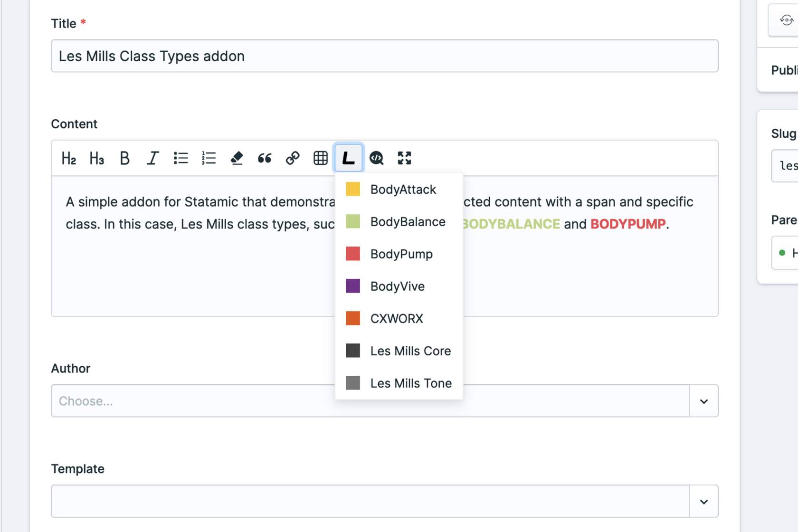Screen dimensions: 798x532
Task: Click the gray Les Mills Tone swatch
Action: [x=353, y=383]
